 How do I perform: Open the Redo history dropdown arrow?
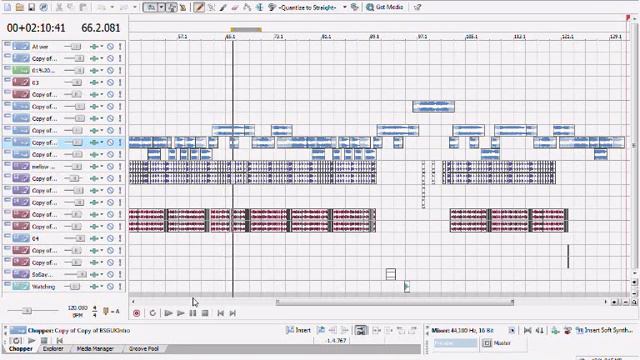click(x=135, y=7)
